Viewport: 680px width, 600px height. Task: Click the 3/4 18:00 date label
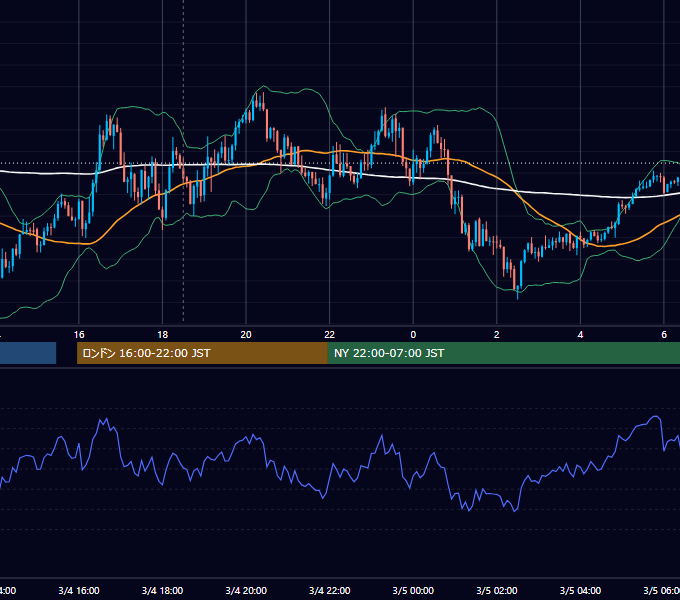pos(162,591)
